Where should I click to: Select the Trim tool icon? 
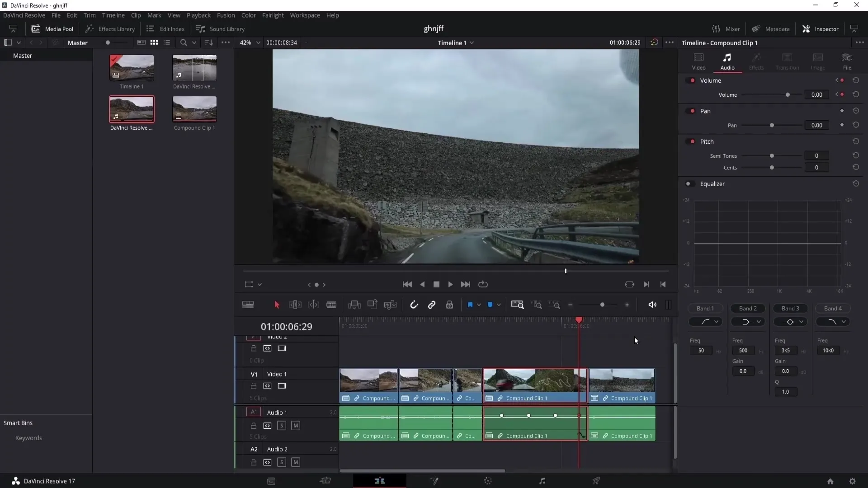(x=295, y=305)
